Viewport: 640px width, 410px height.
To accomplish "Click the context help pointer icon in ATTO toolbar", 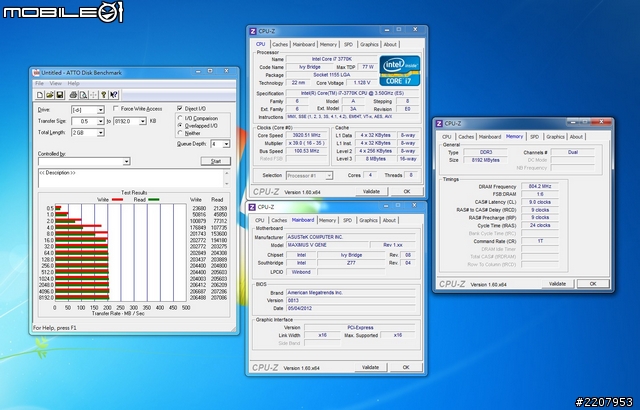I will click(x=114, y=95).
